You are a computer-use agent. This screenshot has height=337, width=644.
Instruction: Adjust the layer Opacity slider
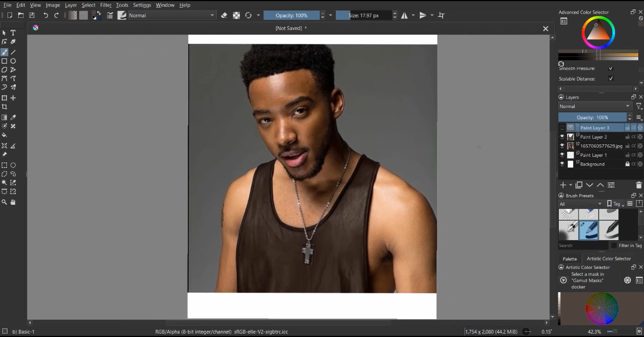coord(592,117)
